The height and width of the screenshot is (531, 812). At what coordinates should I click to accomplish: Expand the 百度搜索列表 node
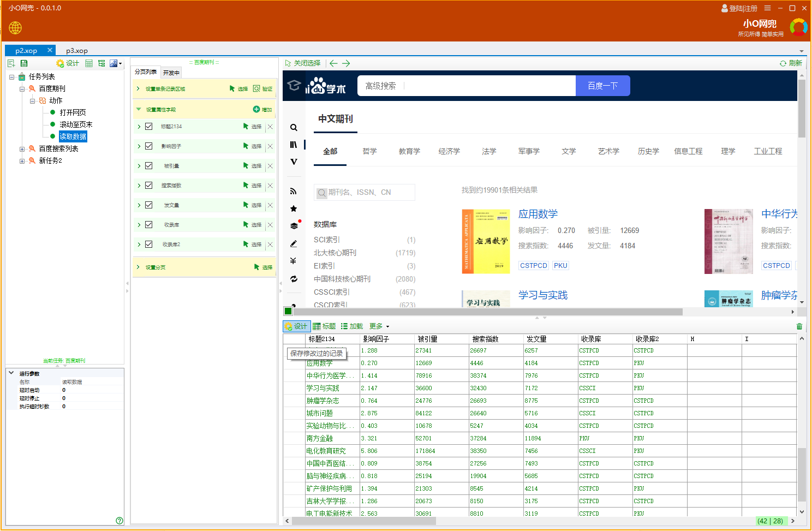(22, 149)
